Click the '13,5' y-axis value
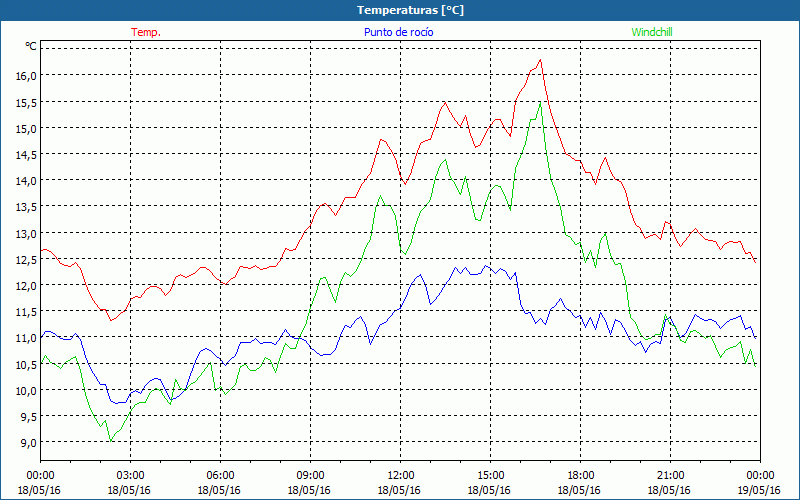Viewport: 800px width, 500px height. click(27, 207)
